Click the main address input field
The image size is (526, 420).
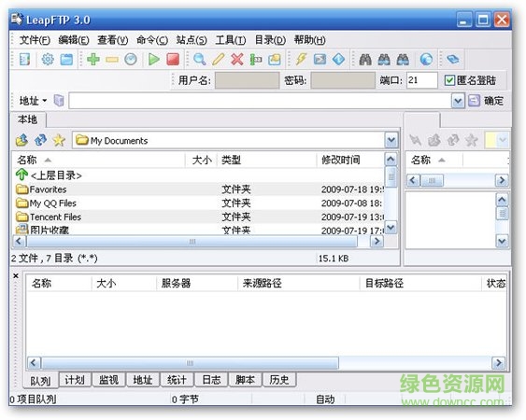point(260,101)
